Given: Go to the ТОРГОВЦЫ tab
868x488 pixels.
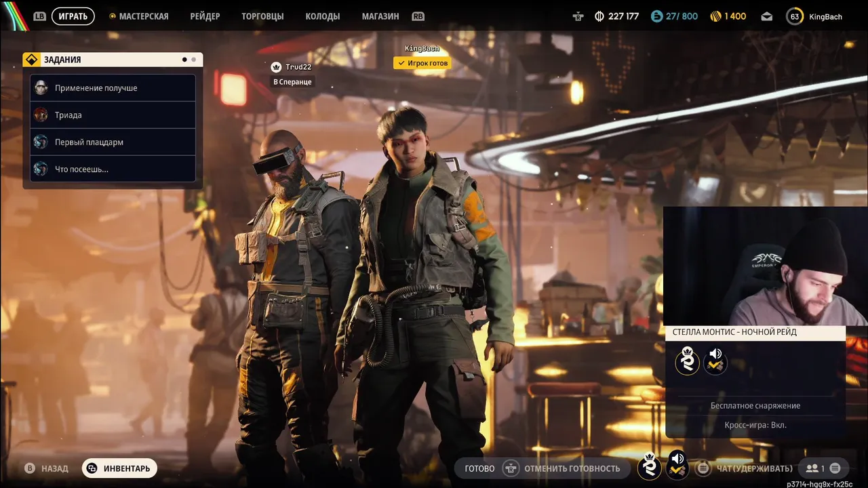Looking at the screenshot, I should click(x=262, y=16).
